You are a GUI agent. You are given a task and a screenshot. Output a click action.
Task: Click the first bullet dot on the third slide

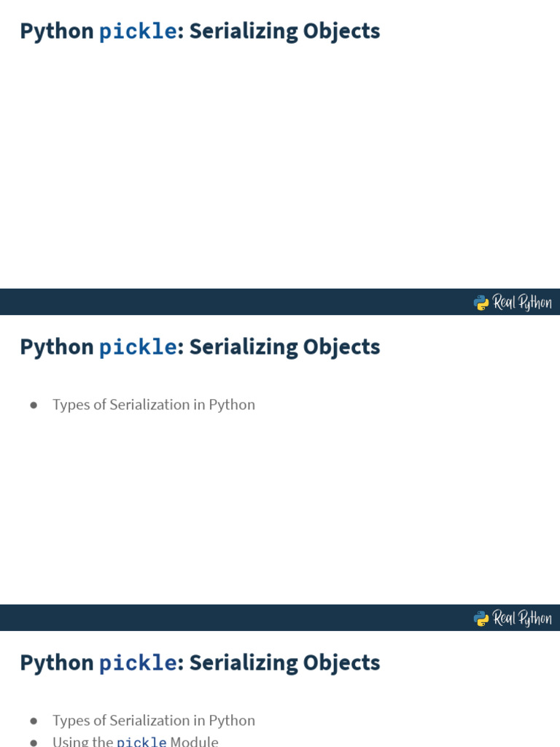tap(34, 721)
